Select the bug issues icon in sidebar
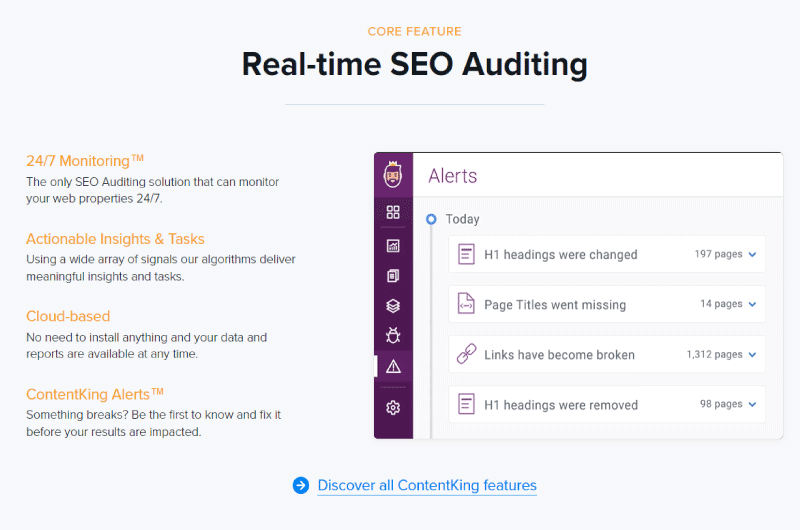Image resolution: width=800 pixels, height=530 pixels. tap(393, 336)
